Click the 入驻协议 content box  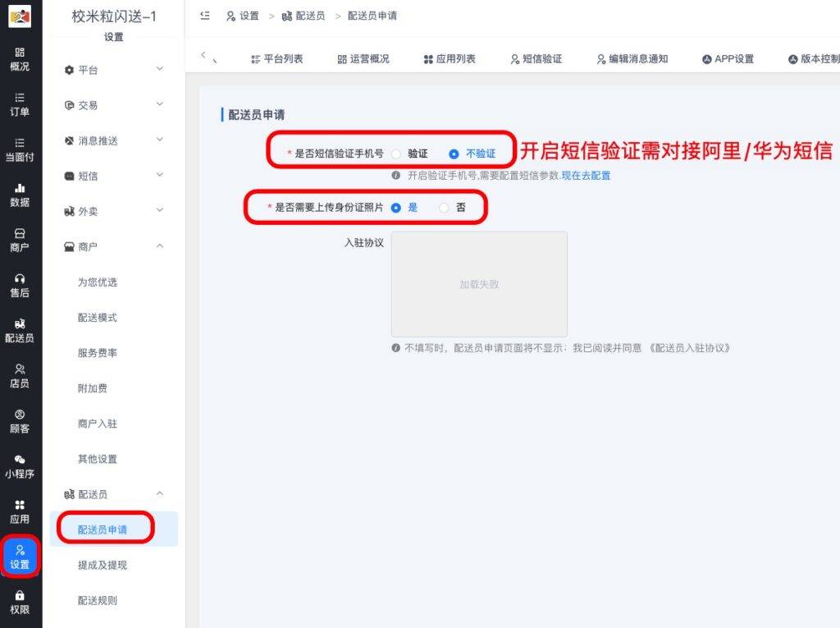tap(479, 284)
